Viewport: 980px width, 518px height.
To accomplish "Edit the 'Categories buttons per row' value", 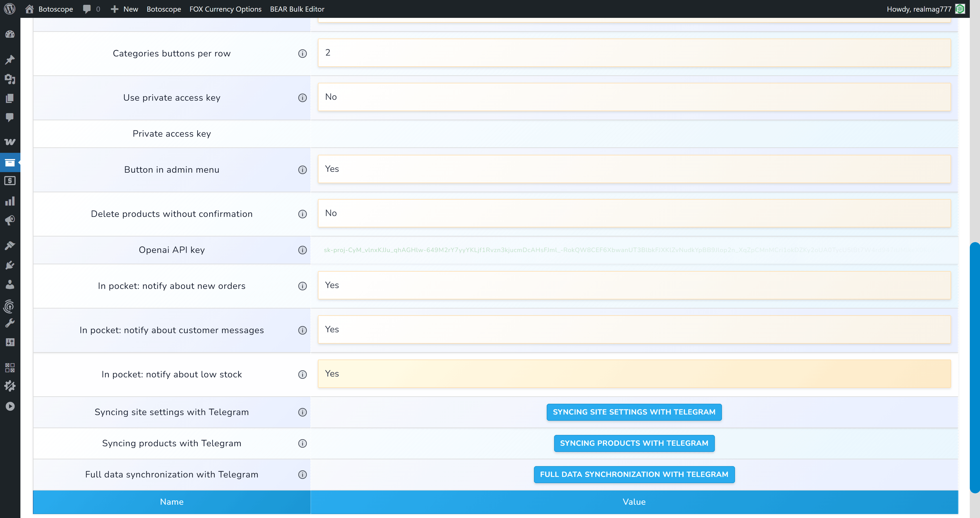I will (633, 53).
